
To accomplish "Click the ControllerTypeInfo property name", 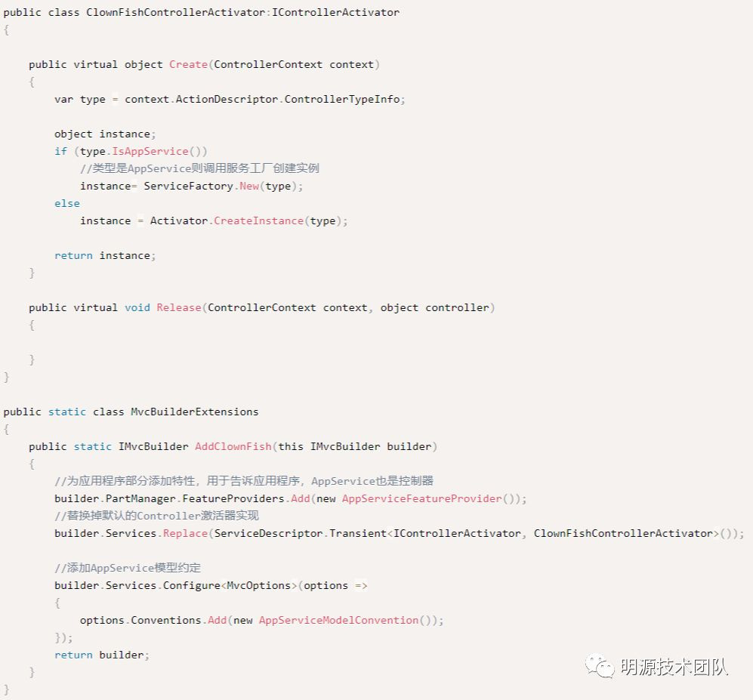I will [342, 100].
